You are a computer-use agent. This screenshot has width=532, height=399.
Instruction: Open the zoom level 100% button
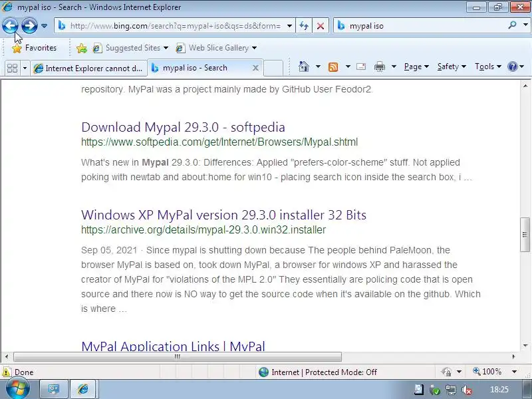[x=487, y=372]
